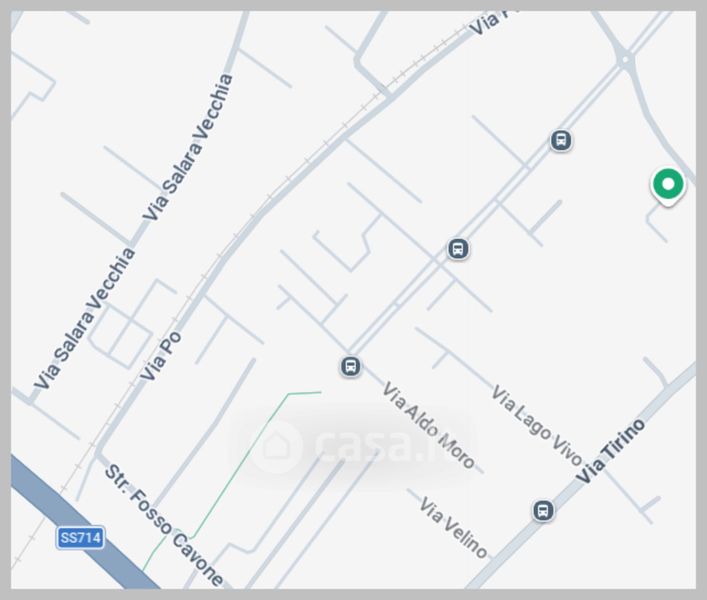Click the thick blue SS714 highway band
Image resolution: width=707 pixels, height=600 pixels.
86,523
